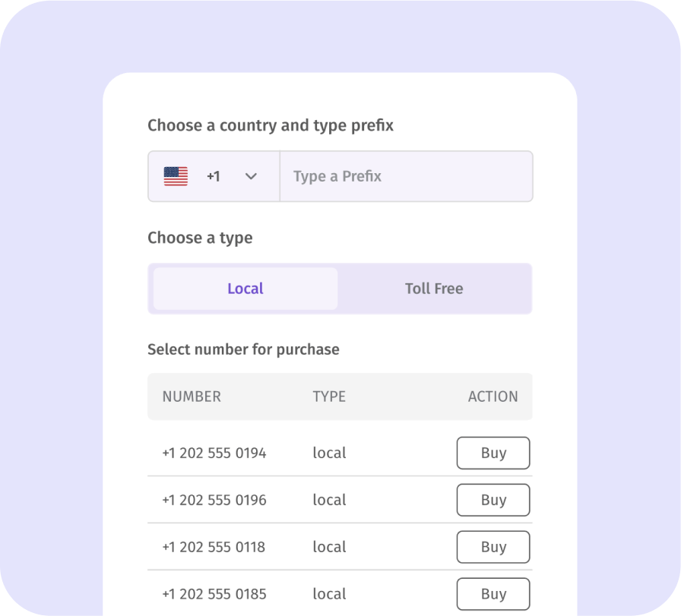Screen dimensions: 681x616
Task: Buy number +1 202 555 0118
Action: pos(493,547)
